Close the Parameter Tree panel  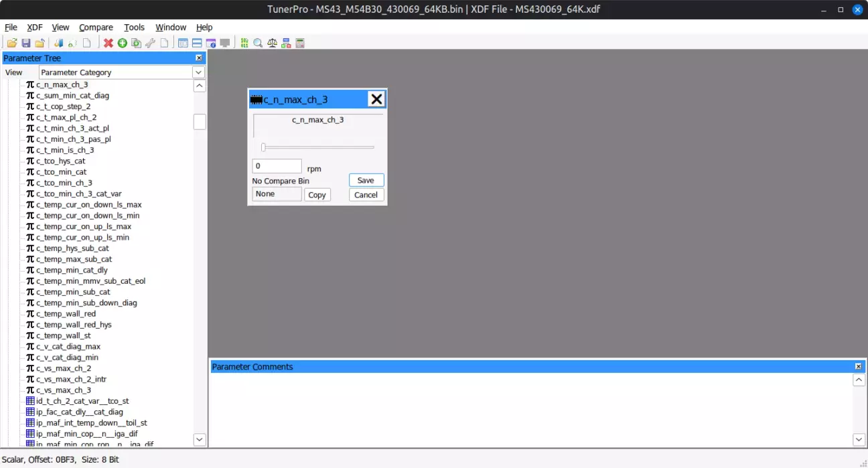click(x=199, y=58)
